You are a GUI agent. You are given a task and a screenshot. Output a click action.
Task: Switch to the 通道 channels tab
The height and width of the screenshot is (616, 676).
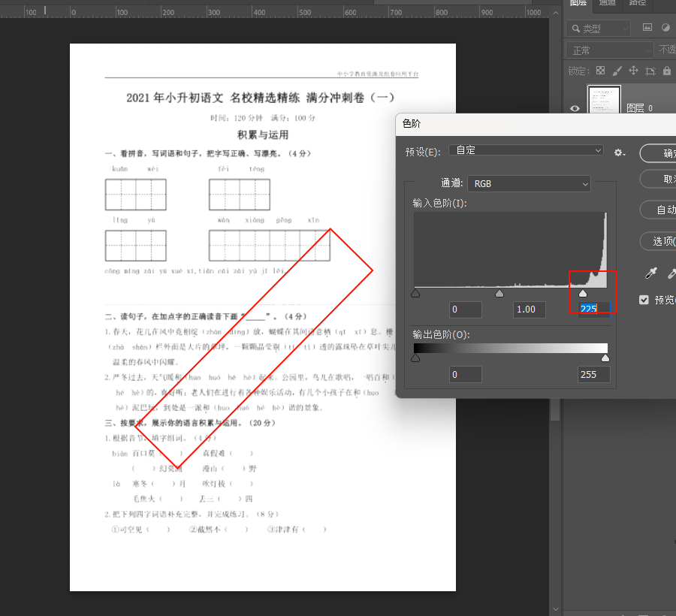pos(608,4)
